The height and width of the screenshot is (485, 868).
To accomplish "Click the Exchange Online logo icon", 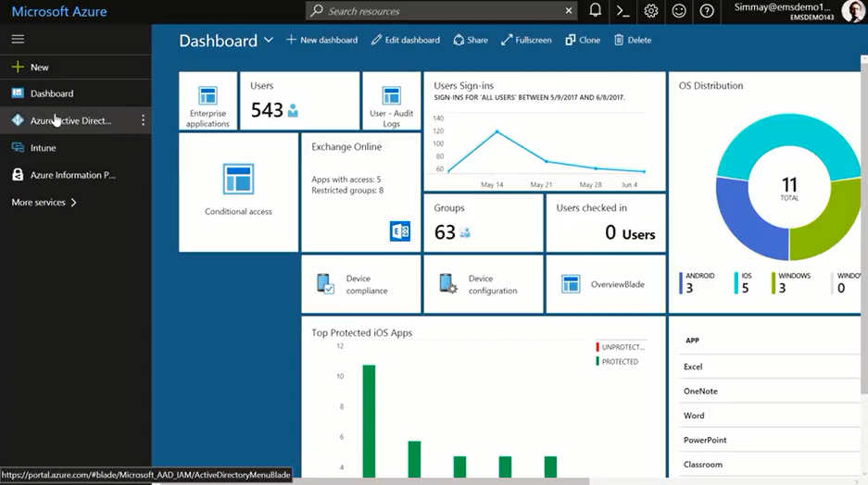I will pos(400,230).
